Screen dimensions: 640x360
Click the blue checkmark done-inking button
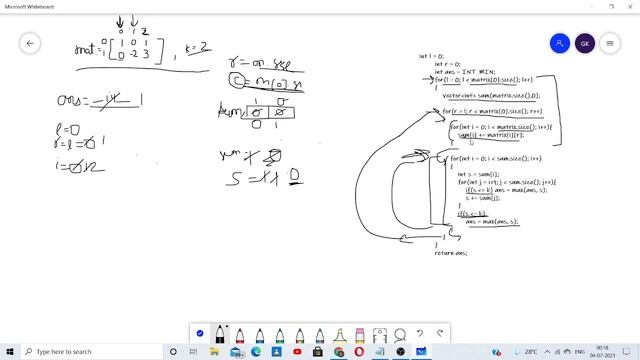pos(200,333)
